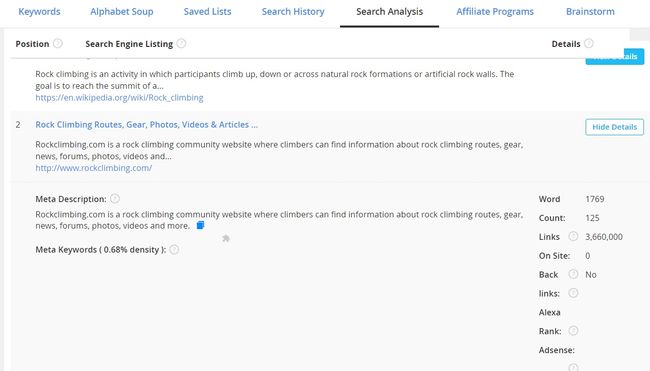
Task: Click the help icon beside Meta Description
Action: pyautogui.click(x=115, y=199)
